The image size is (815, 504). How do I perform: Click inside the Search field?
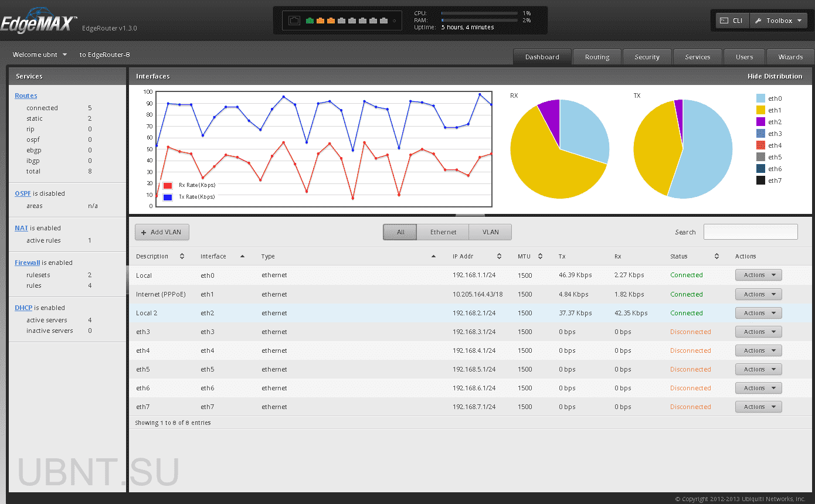click(750, 231)
